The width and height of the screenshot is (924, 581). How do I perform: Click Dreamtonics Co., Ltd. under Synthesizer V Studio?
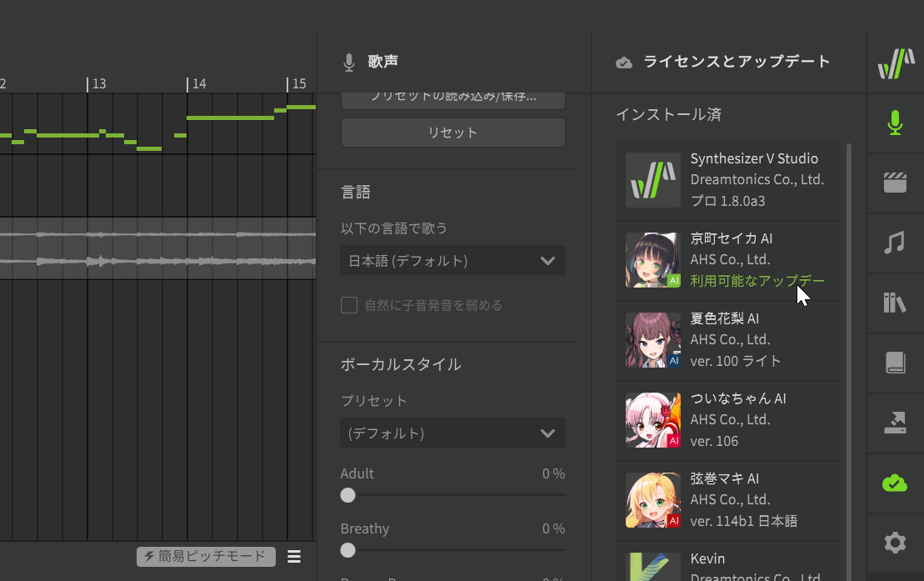[x=757, y=179]
